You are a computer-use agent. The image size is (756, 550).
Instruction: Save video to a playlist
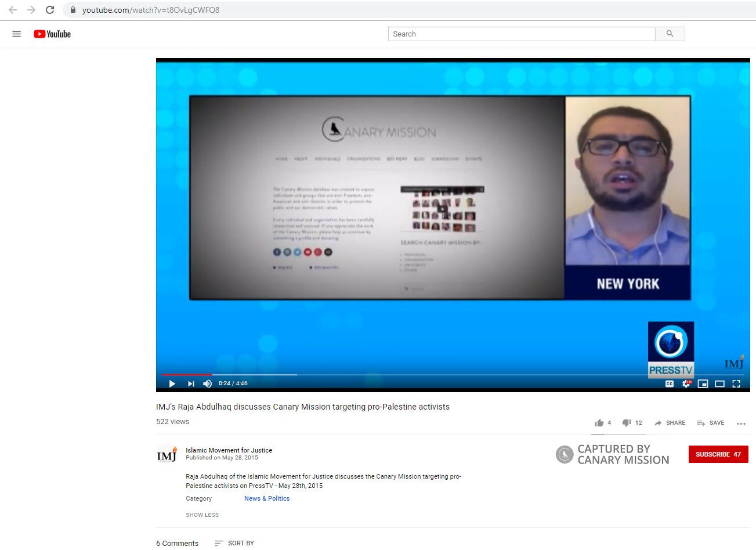point(710,423)
